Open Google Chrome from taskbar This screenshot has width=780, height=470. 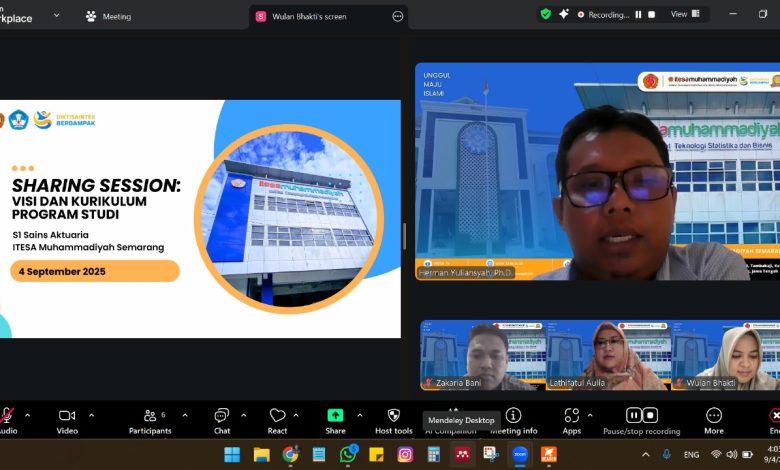coord(291,454)
